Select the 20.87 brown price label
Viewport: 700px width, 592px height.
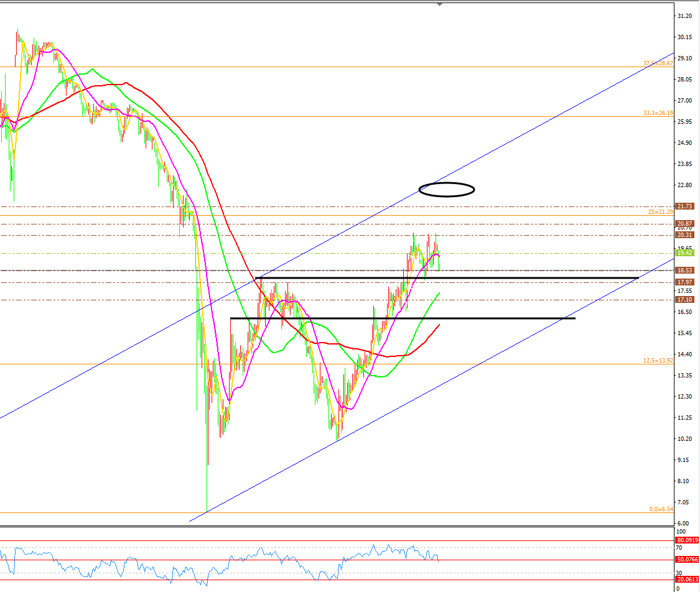coord(684,224)
